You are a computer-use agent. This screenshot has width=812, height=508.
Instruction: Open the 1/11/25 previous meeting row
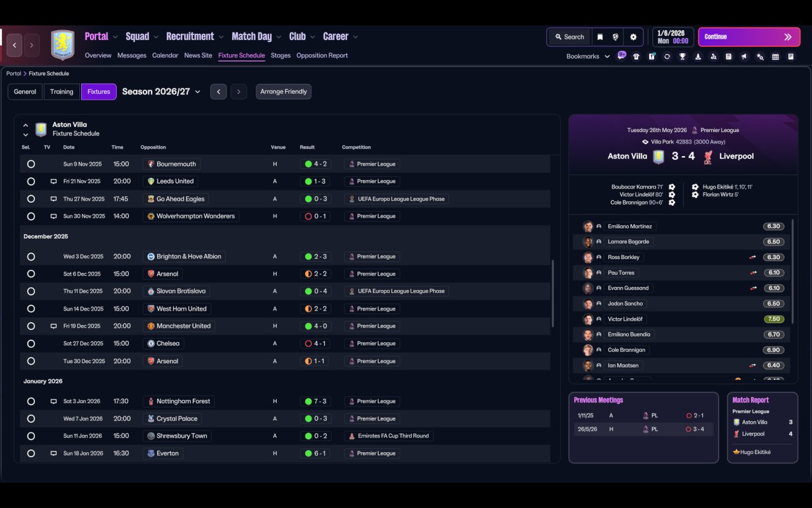tap(643, 416)
